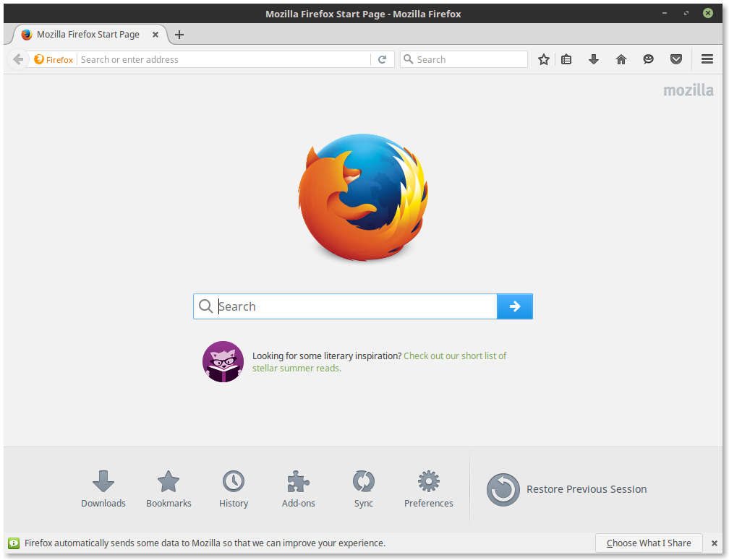This screenshot has width=729, height=560.
Task: Open the downloads arrow in toolbar
Action: point(594,59)
